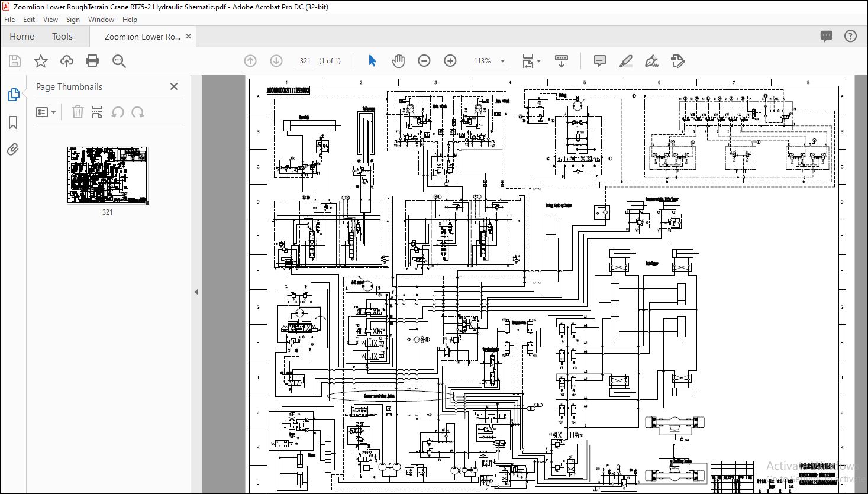Screen dimensions: 868x494
Task: Click the (1 of 1) page count text
Action: point(330,61)
